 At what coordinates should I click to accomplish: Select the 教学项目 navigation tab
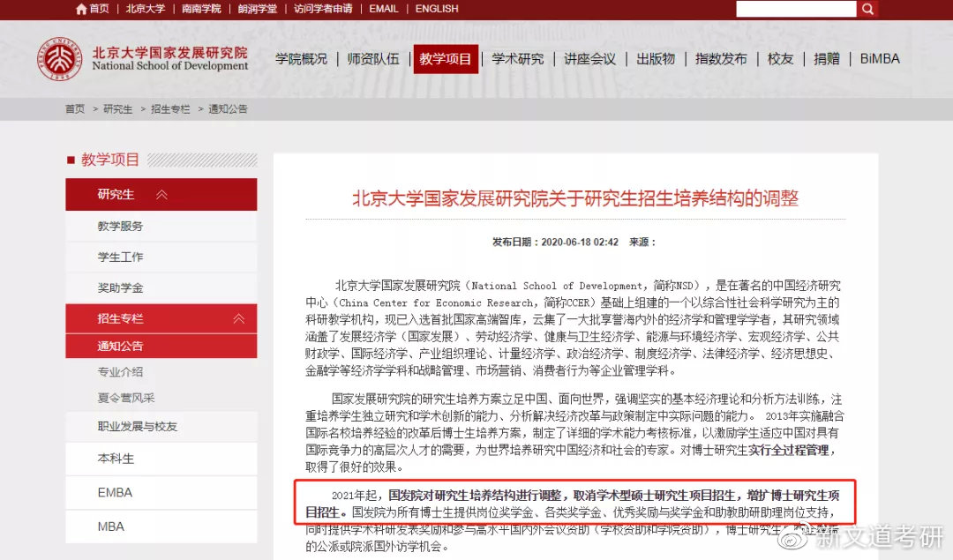tap(446, 59)
